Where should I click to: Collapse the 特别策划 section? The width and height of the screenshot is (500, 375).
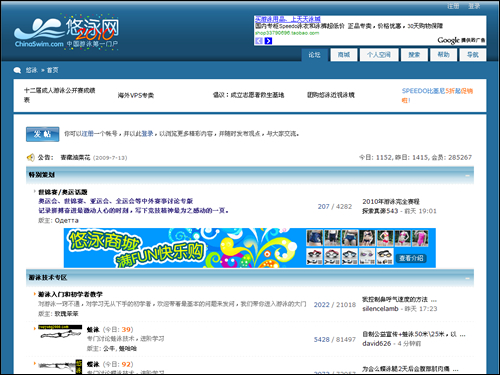467,175
